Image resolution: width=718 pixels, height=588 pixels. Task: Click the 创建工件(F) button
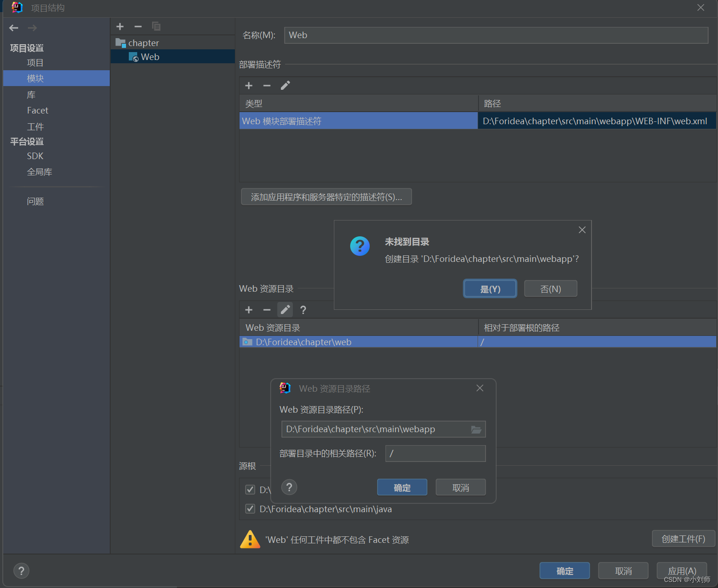point(684,539)
